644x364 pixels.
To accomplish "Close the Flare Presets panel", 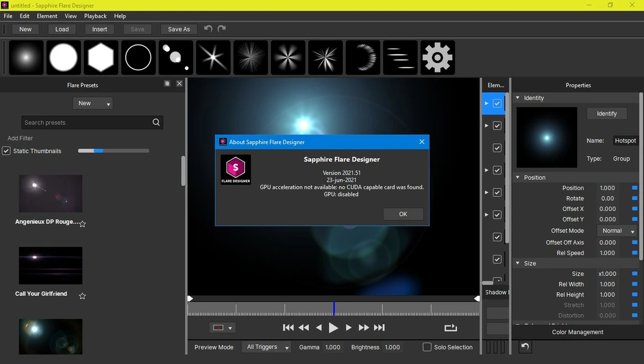I will 179,84.
